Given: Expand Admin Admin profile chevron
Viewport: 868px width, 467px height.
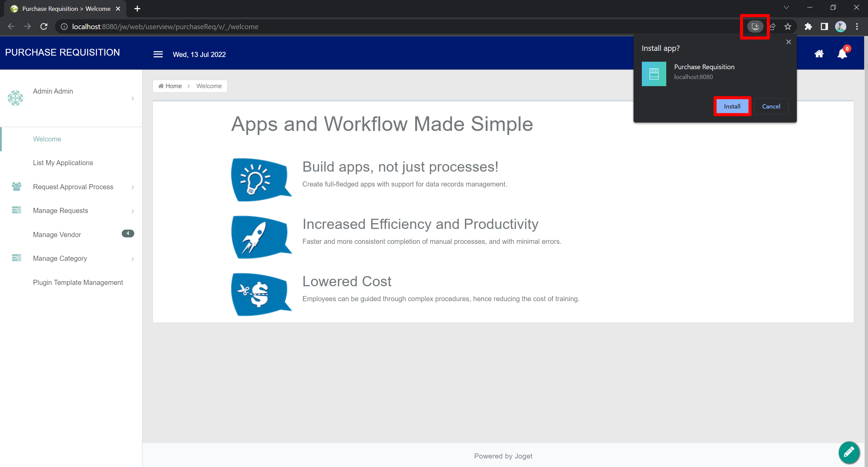Looking at the screenshot, I should (133, 98).
